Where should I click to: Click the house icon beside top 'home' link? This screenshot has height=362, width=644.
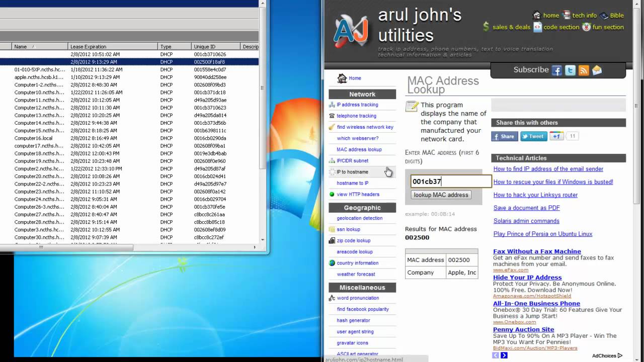(x=537, y=15)
